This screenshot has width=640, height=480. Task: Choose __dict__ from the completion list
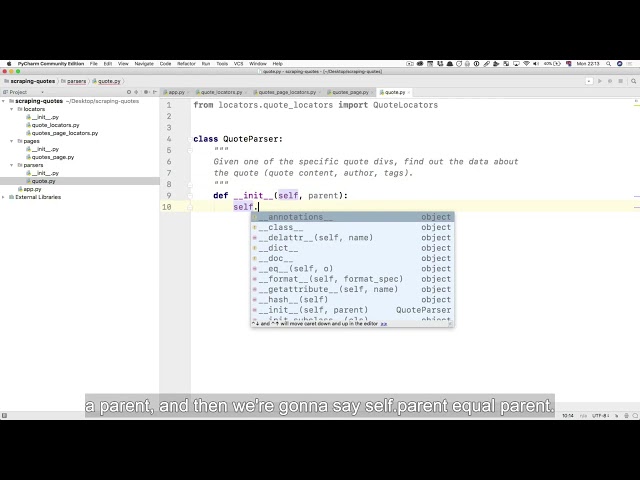coord(352,248)
